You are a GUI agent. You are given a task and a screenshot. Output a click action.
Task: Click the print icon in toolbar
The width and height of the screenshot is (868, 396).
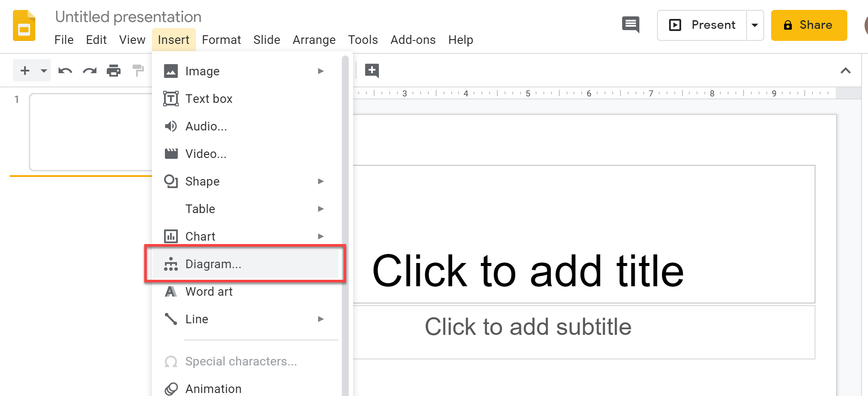pos(114,71)
